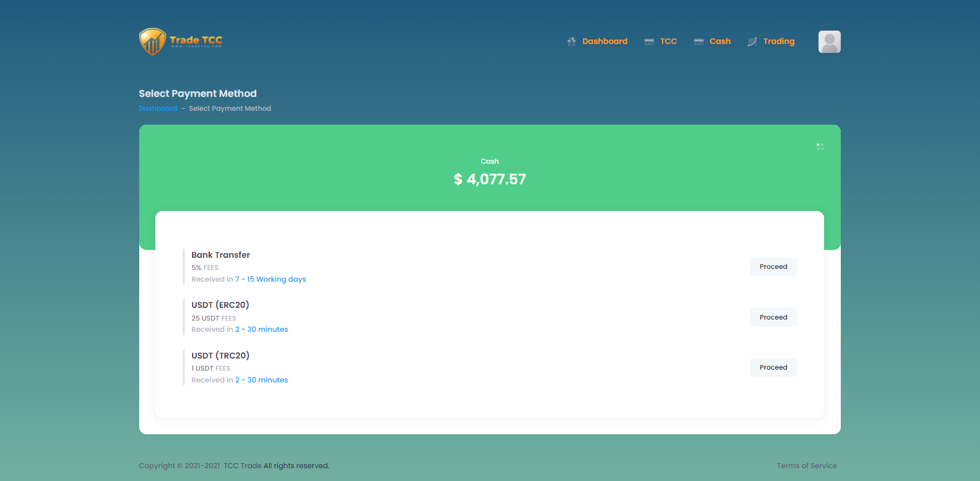Select the USDT (TRC20) title
The width and height of the screenshot is (980, 481).
coord(220,356)
